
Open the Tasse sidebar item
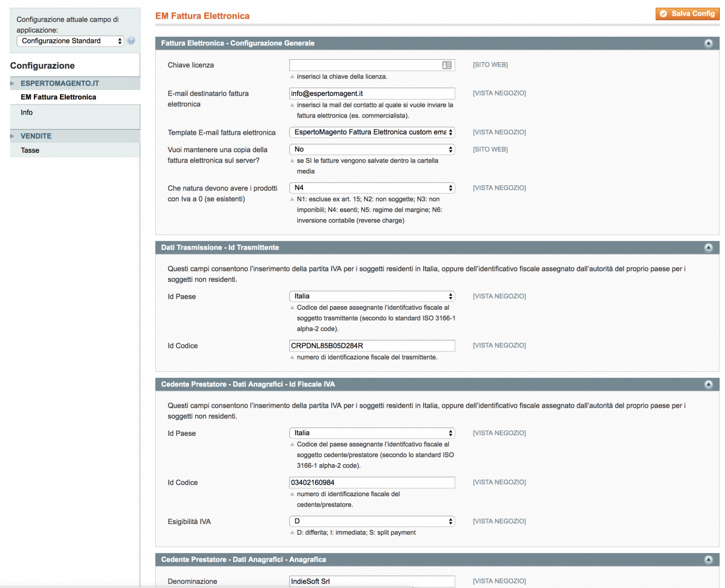(30, 150)
